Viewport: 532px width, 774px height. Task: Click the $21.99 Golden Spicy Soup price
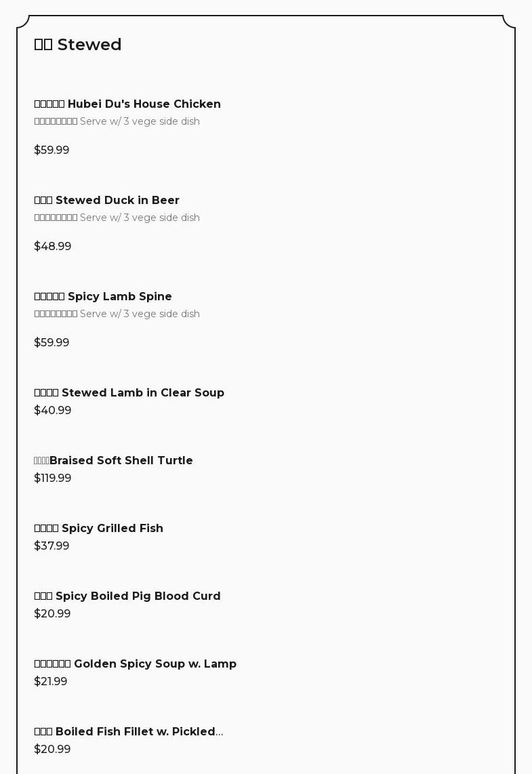(51, 681)
